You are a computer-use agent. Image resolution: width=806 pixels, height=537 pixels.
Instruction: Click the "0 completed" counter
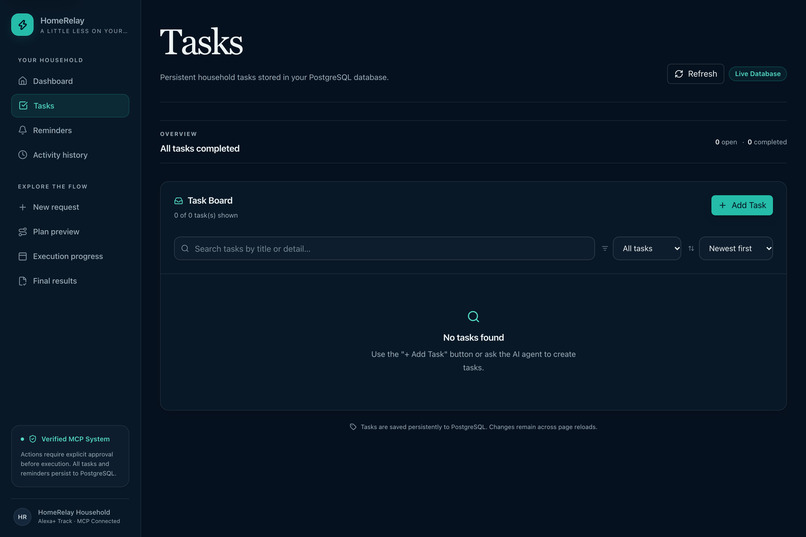click(x=767, y=142)
